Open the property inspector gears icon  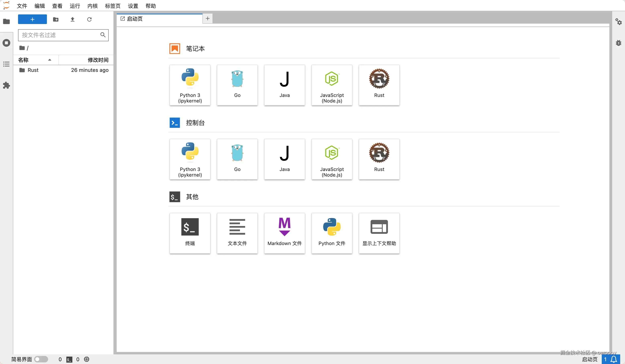coord(618,22)
